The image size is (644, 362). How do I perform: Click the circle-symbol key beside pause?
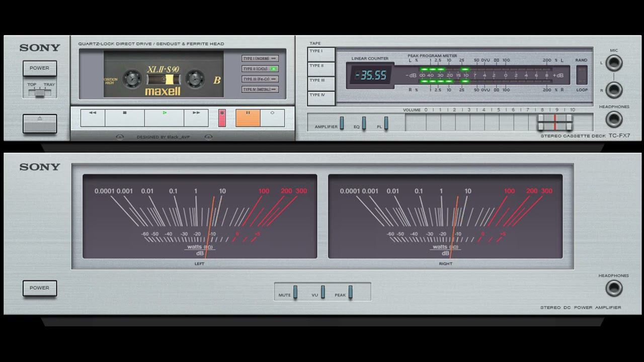click(x=272, y=118)
